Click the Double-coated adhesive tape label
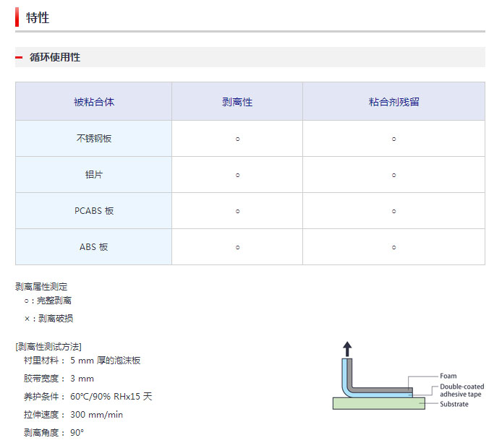The height and width of the screenshot is (448, 502). 462,390
